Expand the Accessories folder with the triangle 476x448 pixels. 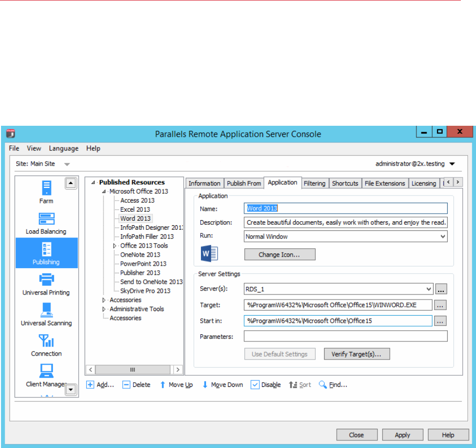(104, 300)
